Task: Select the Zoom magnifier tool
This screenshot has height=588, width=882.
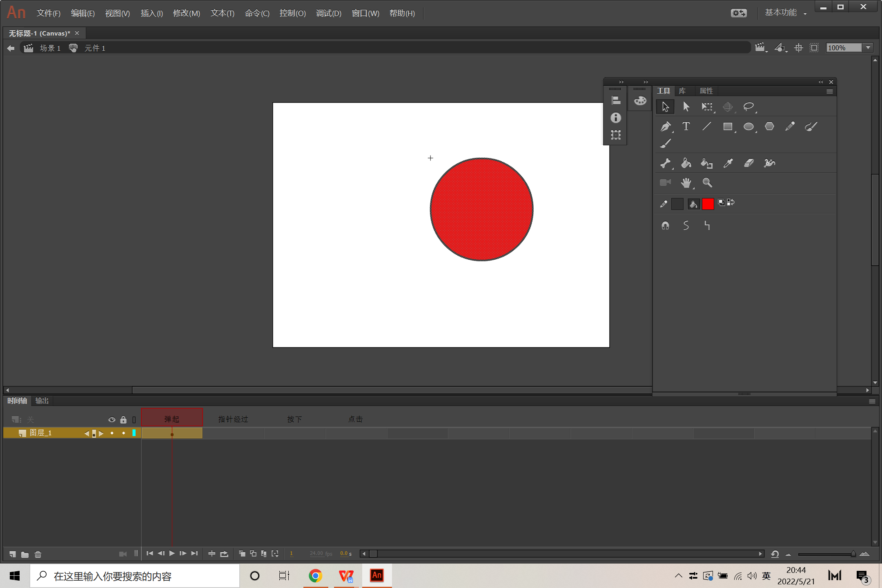Action: 707,183
